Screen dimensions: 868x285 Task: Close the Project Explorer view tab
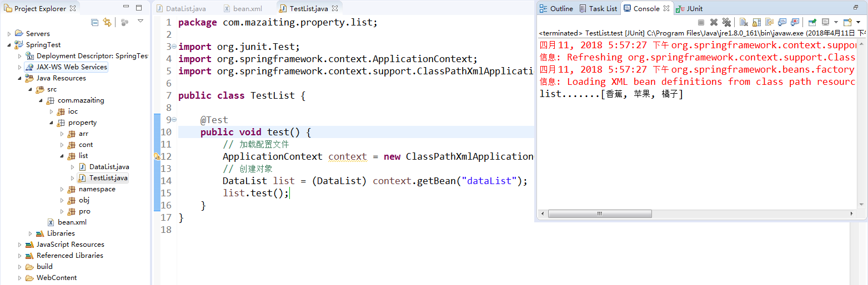tap(73, 8)
